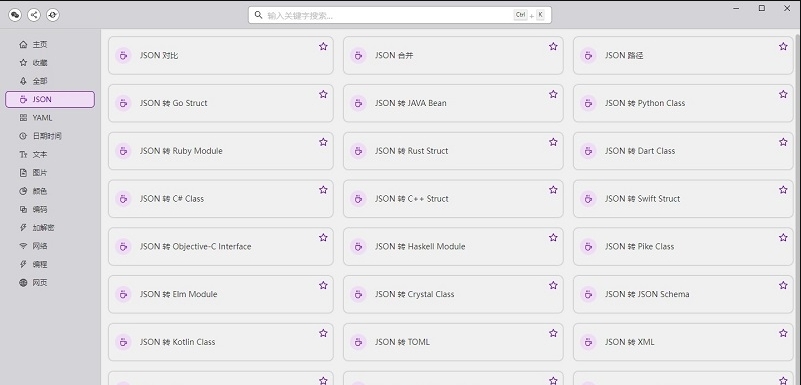The width and height of the screenshot is (801, 385).
Task: Open JSON 转 Python Class converter
Action: point(683,103)
